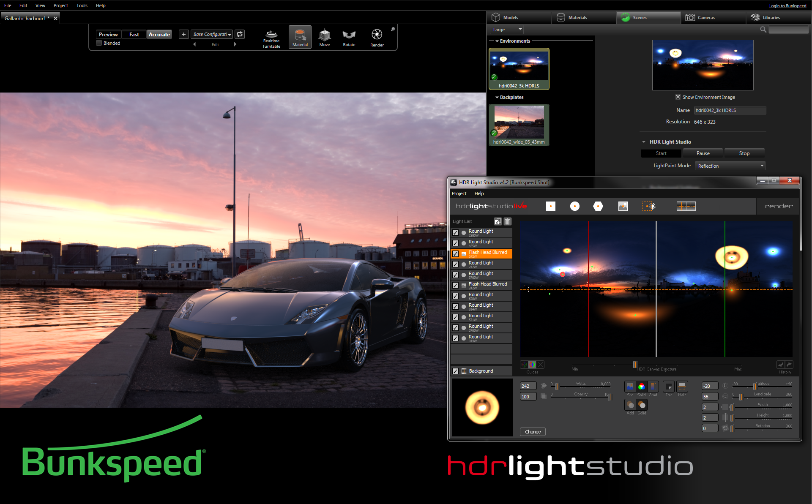Switch to the Materials tab

point(577,17)
